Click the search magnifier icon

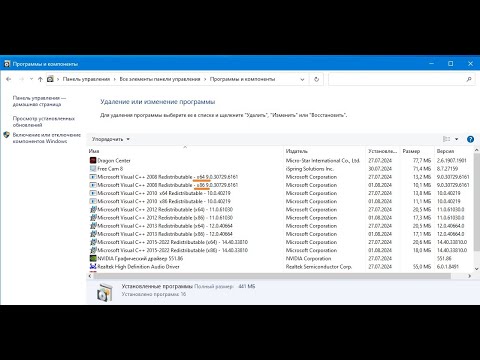click(x=469, y=79)
